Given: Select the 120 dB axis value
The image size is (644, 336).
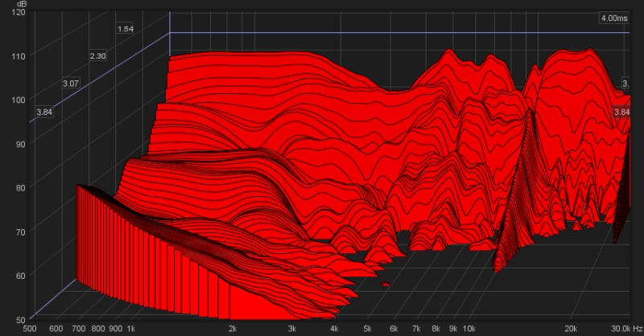Looking at the screenshot, I should (19, 12).
